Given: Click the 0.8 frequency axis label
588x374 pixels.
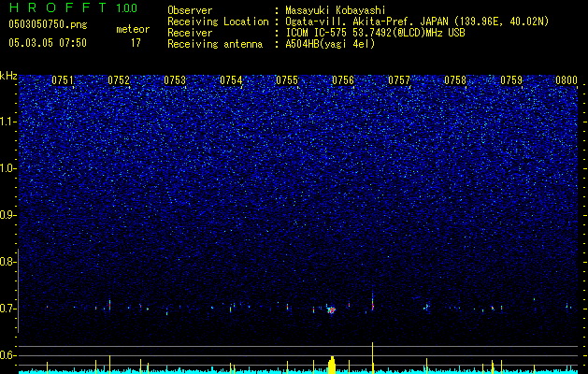Looking at the screenshot, I should pyautogui.click(x=7, y=262).
